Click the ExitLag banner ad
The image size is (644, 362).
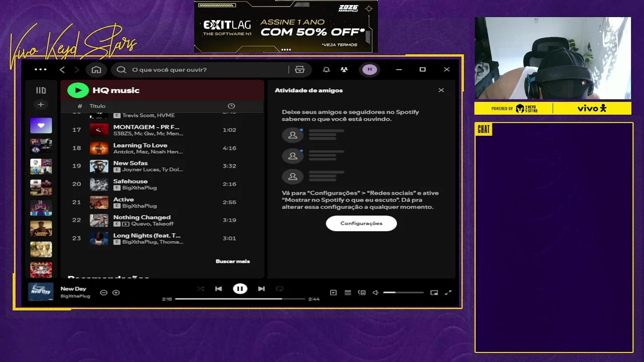click(286, 26)
